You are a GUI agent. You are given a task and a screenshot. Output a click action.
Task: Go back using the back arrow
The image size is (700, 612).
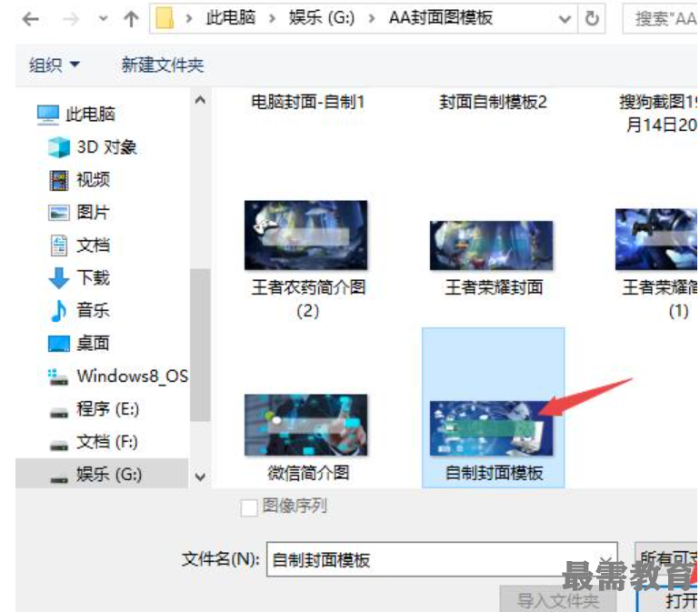click(x=30, y=19)
